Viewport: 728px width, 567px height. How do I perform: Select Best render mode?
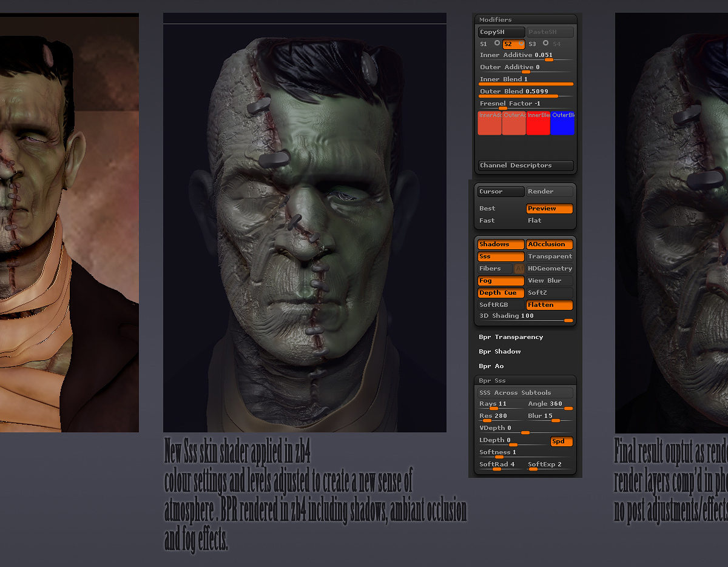[501, 209]
